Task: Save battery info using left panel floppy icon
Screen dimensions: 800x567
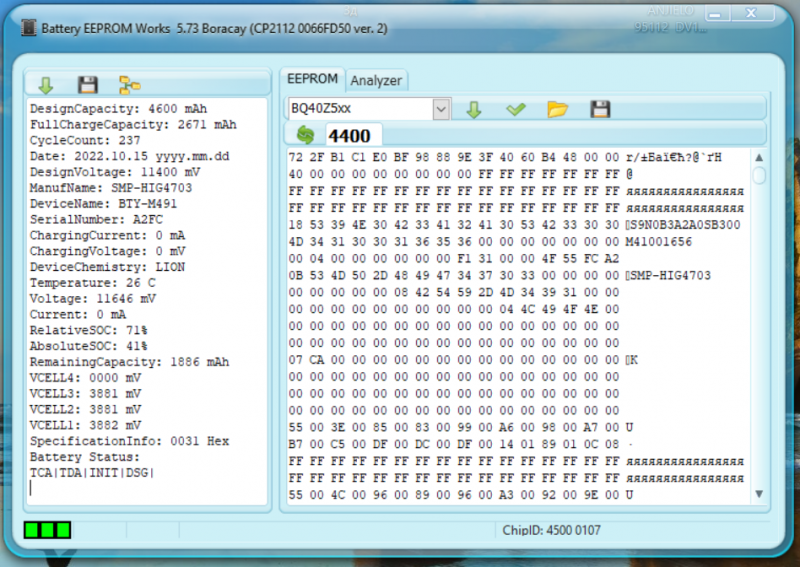Action: [x=88, y=85]
